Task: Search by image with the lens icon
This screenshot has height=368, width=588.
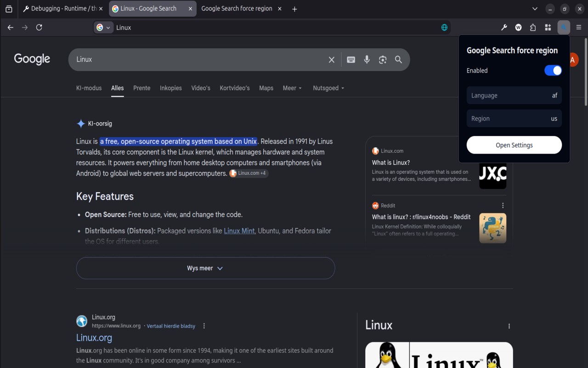Action: (x=383, y=60)
